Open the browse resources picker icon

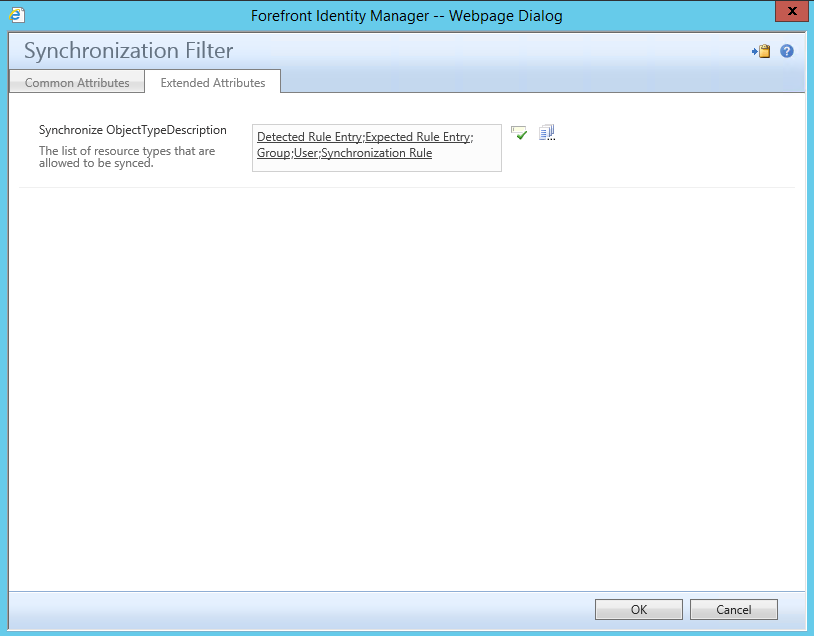(547, 132)
